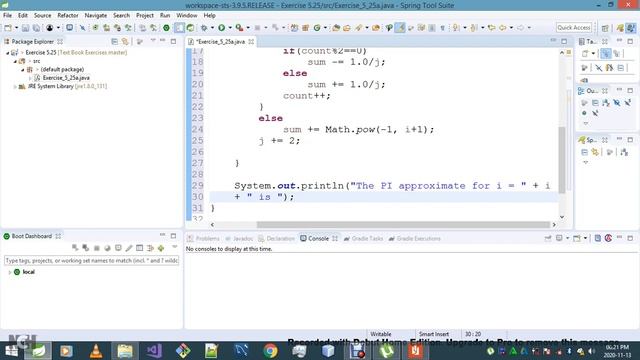
Task: Click the Run External Tools icon
Action: pos(239,28)
